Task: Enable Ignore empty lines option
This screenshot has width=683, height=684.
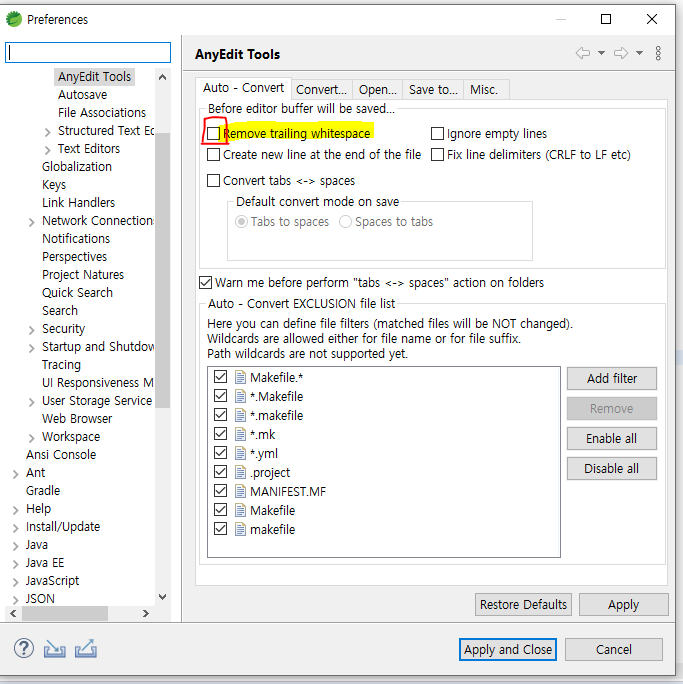Action: click(437, 133)
